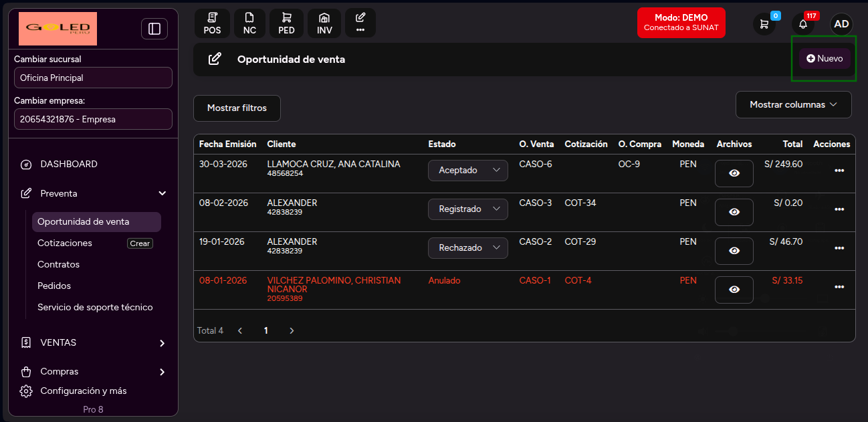Open actions menu for CASO-2 row
The height and width of the screenshot is (422, 868).
pos(839,248)
